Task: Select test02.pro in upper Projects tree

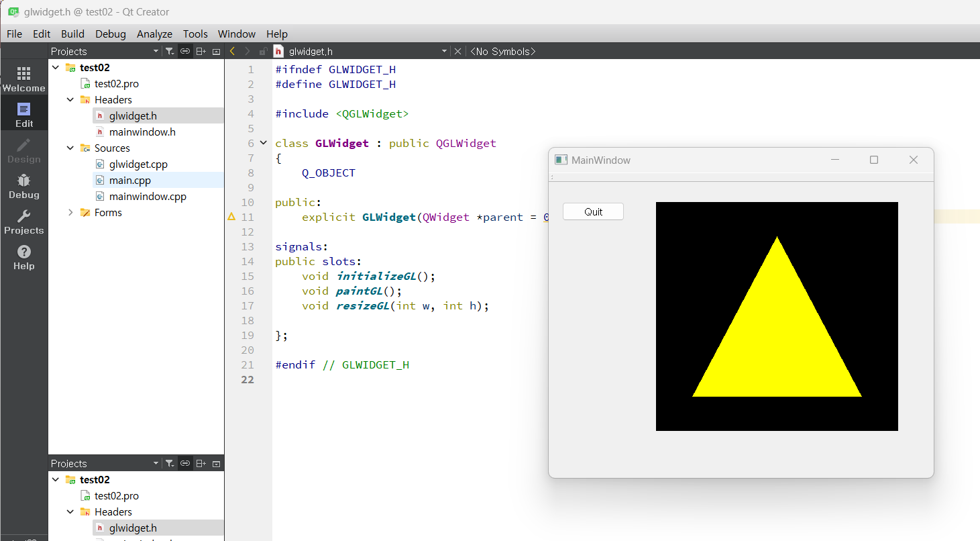Action: click(x=117, y=83)
